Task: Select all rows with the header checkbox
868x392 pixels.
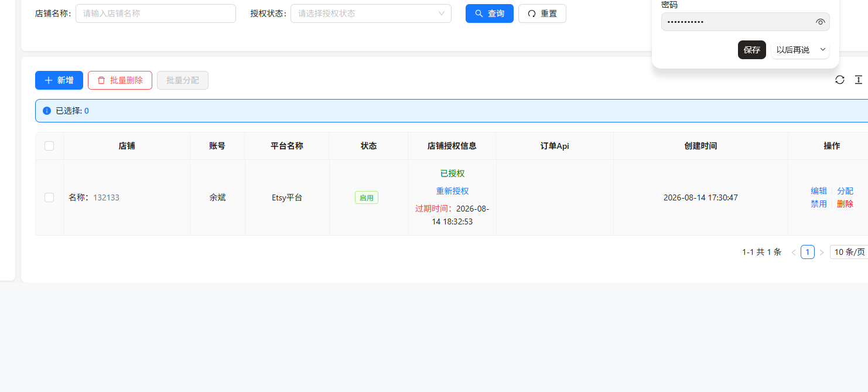Action: coord(49,146)
